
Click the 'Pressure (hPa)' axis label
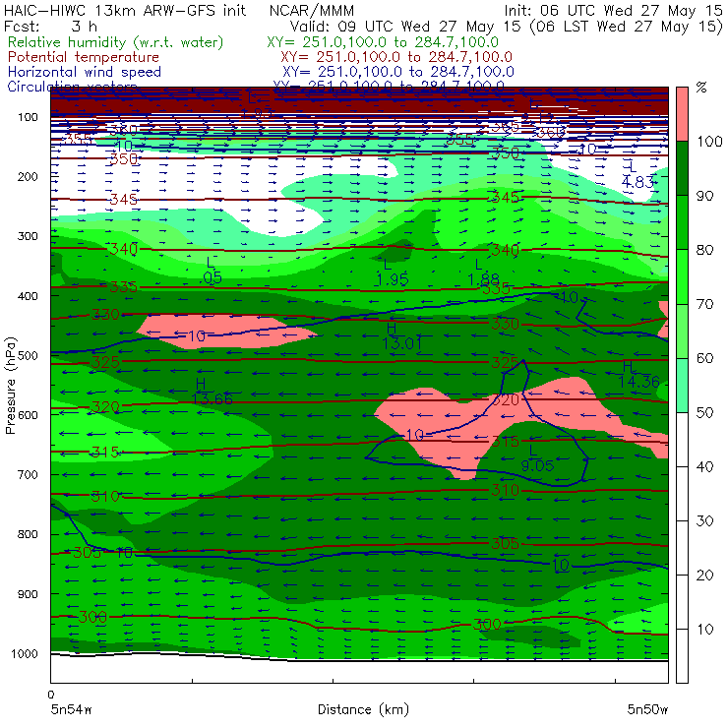10,386
